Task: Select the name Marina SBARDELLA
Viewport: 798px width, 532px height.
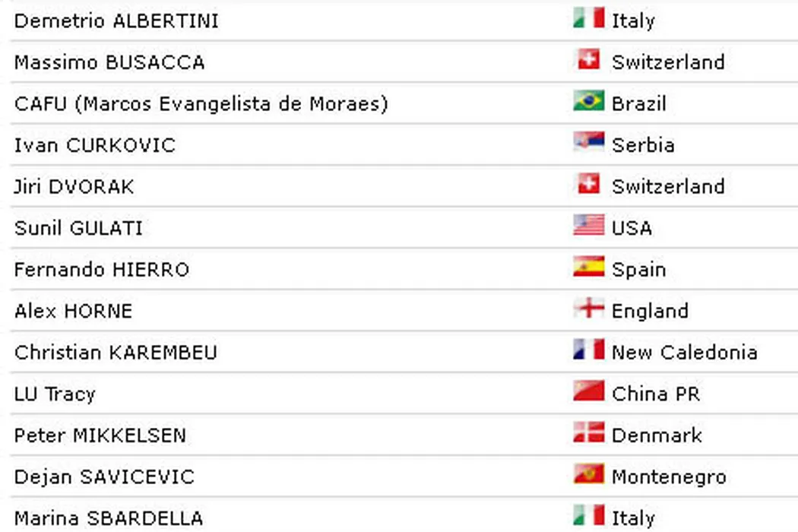Action: pyautogui.click(x=109, y=518)
